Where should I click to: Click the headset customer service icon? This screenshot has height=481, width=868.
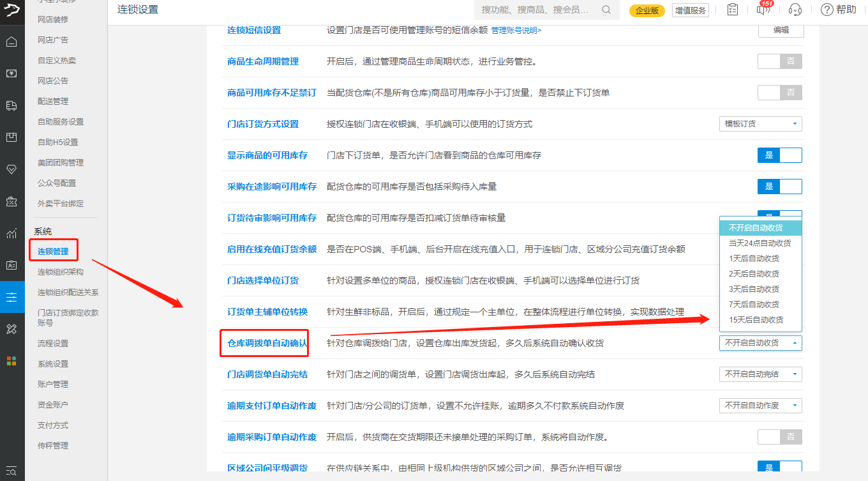pos(795,10)
